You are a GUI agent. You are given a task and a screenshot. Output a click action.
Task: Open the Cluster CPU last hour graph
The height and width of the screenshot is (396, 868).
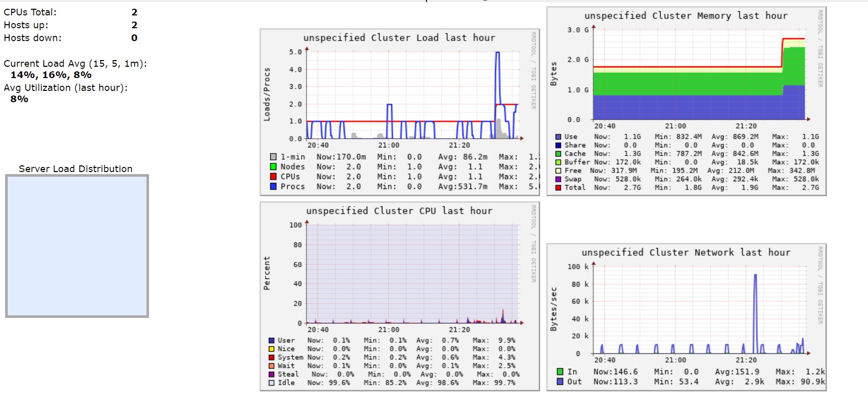[x=400, y=296]
